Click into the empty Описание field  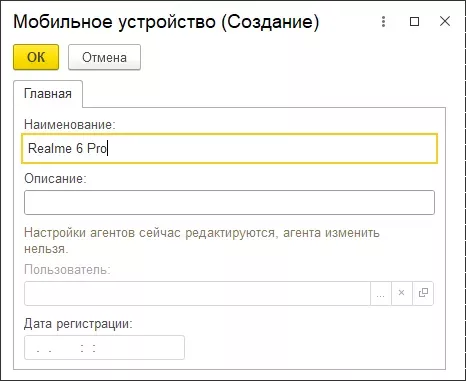tap(229, 202)
